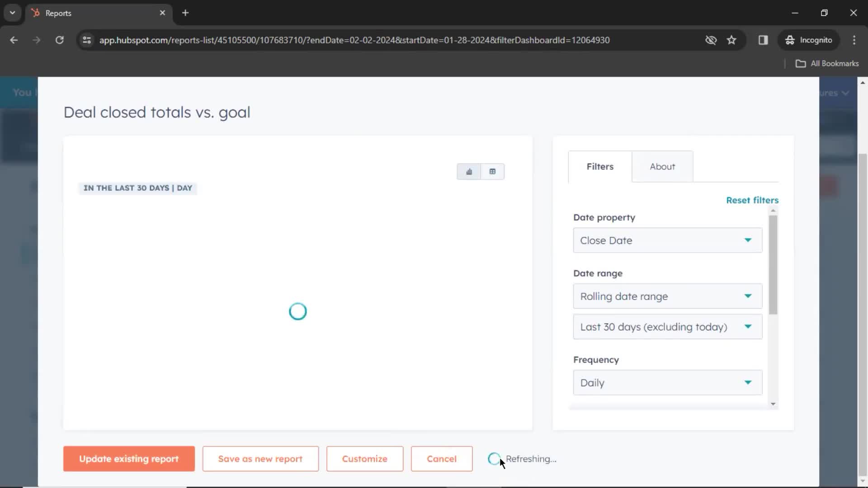
Task: Switch to the Filters tab
Action: pos(600,166)
